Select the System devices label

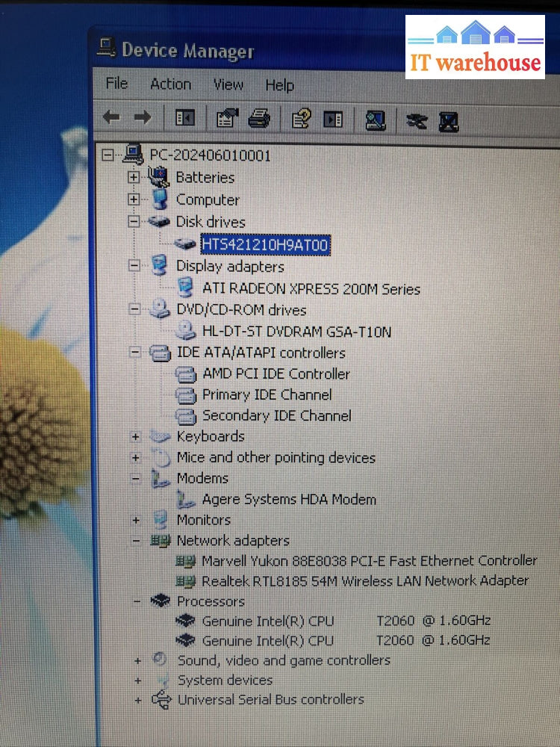point(225,681)
